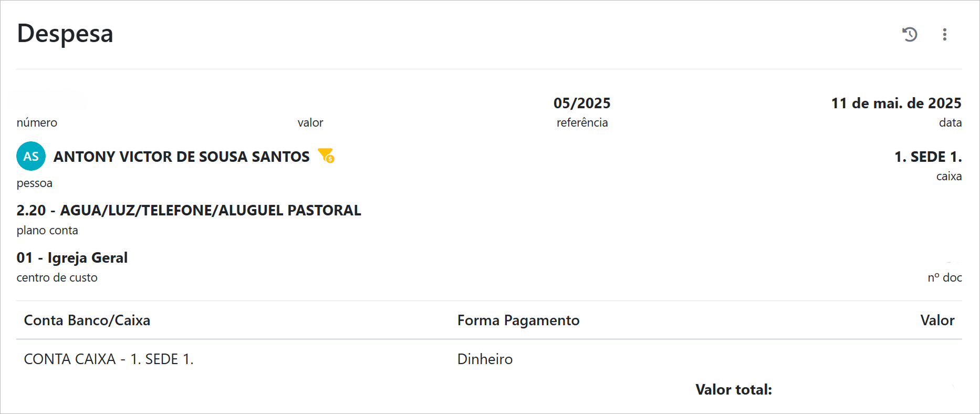Click the Conta Banco/Caixa column header
The height and width of the screenshot is (414, 980).
coord(87,320)
